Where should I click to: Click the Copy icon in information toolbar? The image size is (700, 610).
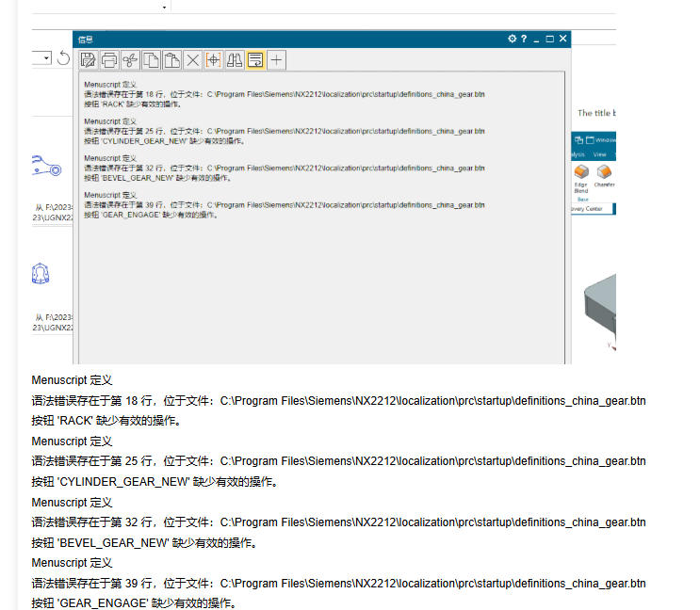[x=151, y=59]
